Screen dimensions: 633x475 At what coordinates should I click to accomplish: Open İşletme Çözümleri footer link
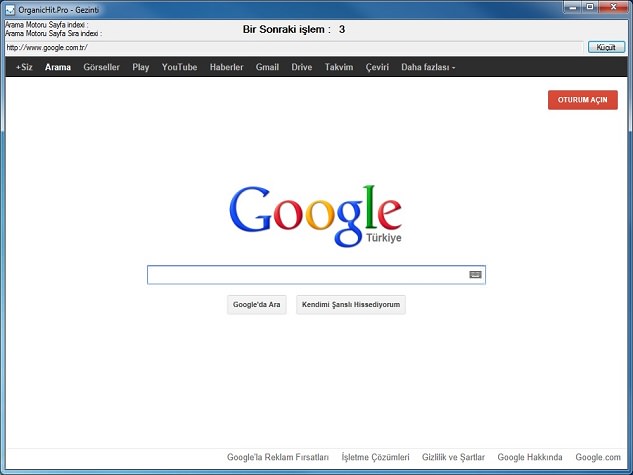coord(375,457)
